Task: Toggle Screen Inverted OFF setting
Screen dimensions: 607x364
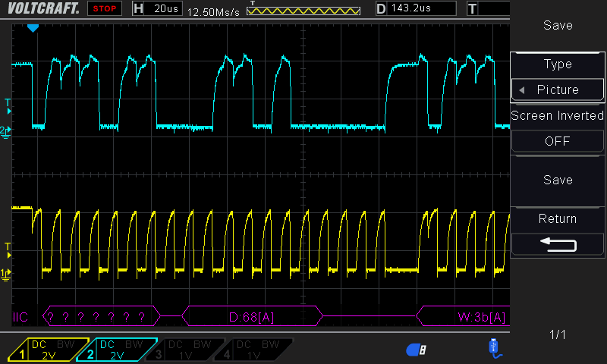Action: point(558,141)
